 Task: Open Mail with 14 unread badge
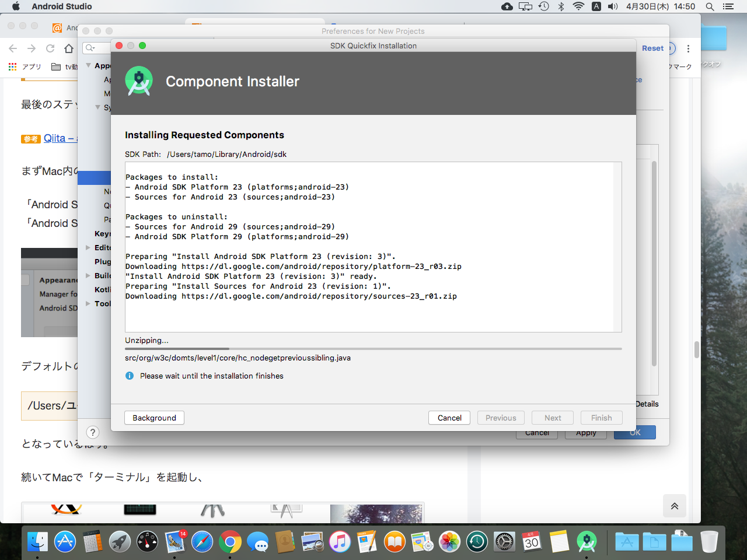pos(175,542)
